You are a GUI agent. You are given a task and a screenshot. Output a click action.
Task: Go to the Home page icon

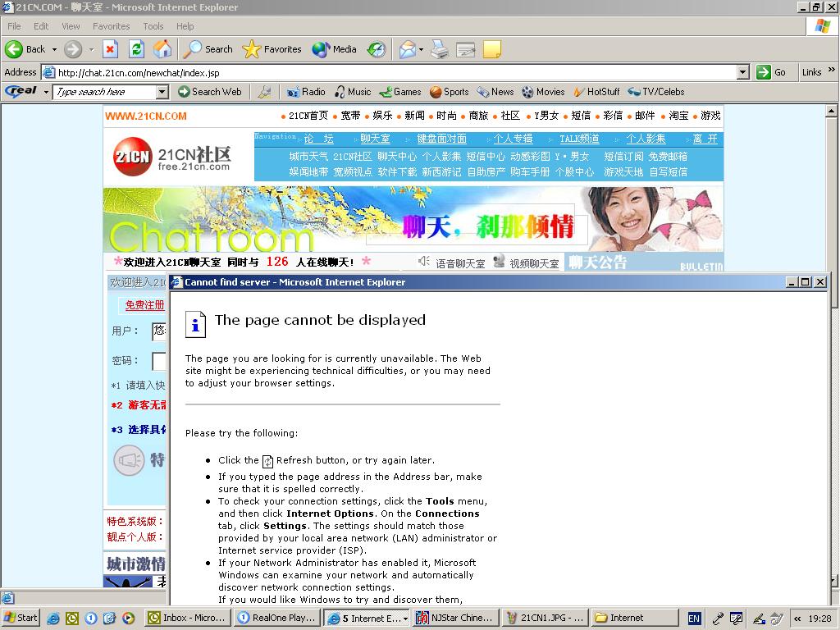162,49
